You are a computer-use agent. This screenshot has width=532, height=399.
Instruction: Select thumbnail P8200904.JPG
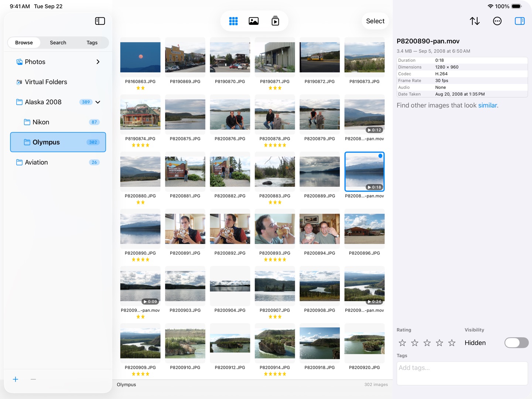click(230, 286)
